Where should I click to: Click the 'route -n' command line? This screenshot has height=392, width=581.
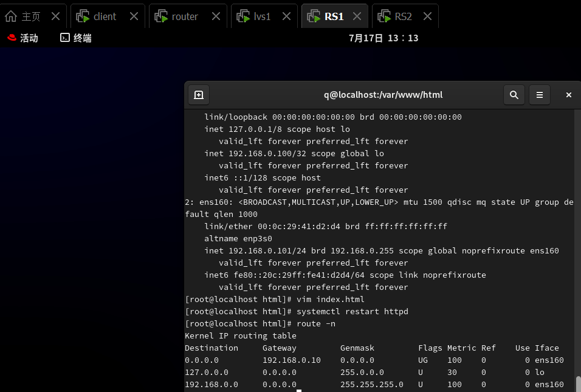pos(260,324)
